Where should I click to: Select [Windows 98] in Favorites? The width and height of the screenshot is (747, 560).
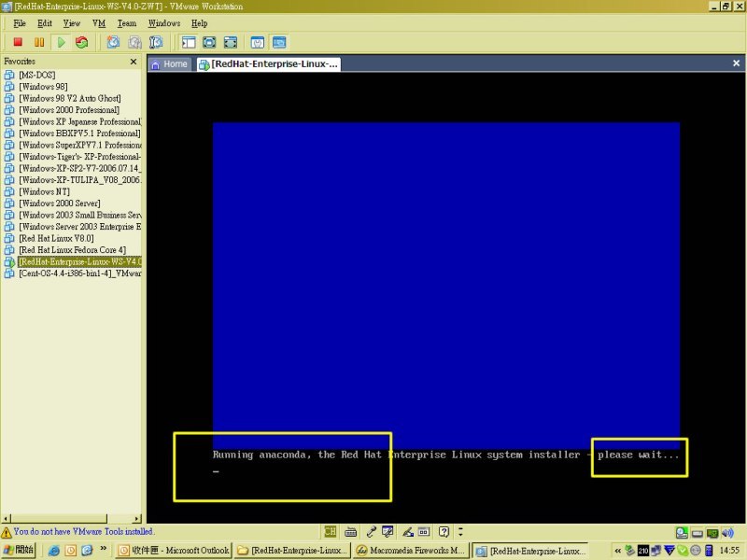[x=43, y=87]
